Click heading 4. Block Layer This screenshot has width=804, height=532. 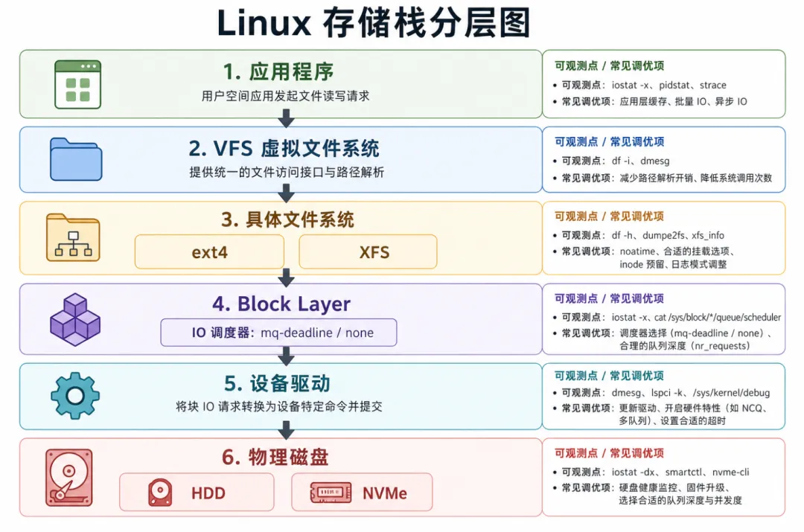pyautogui.click(x=281, y=304)
